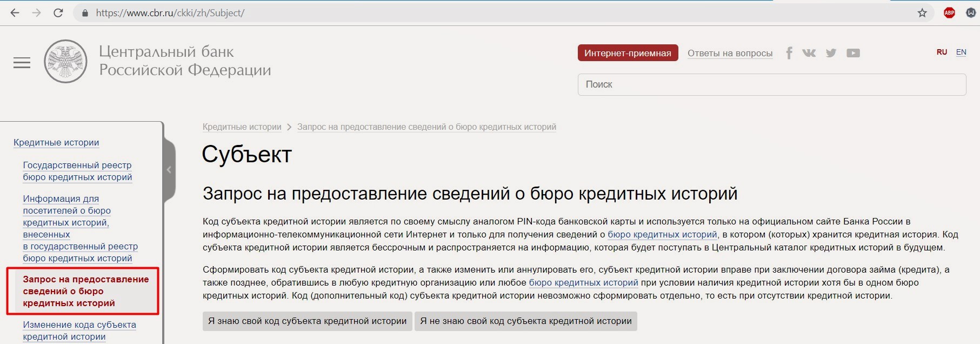Open Государственный реестр sidebar item
980x344 pixels.
tap(77, 171)
